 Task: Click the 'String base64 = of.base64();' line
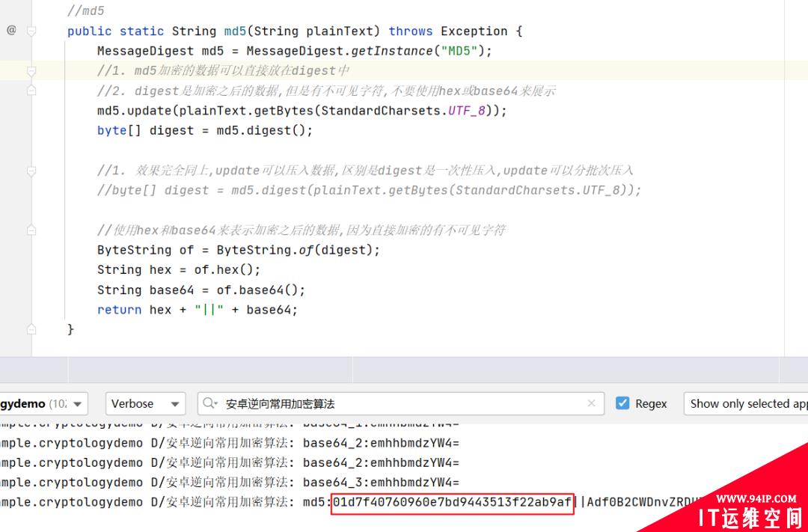pos(201,290)
